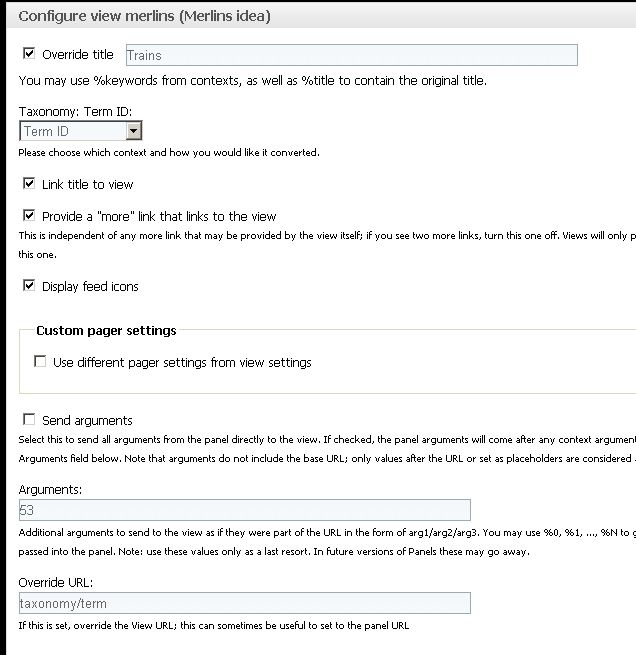Check the Send arguments checkbox
636x655 pixels.
pyautogui.click(x=29, y=419)
